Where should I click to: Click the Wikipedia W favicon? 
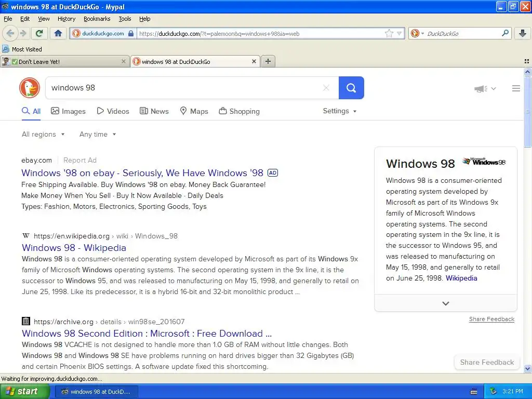click(x=26, y=236)
